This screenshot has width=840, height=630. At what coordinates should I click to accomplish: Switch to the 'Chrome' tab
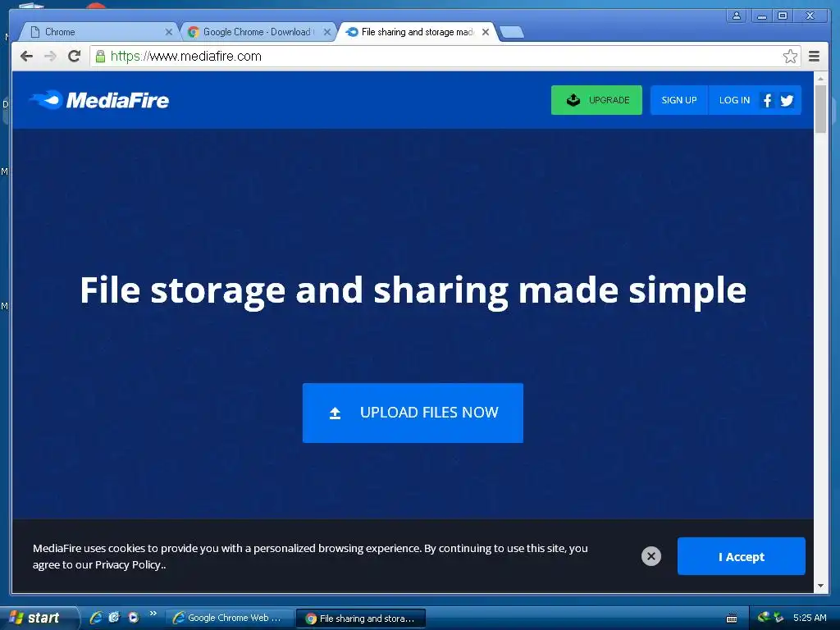coord(99,32)
